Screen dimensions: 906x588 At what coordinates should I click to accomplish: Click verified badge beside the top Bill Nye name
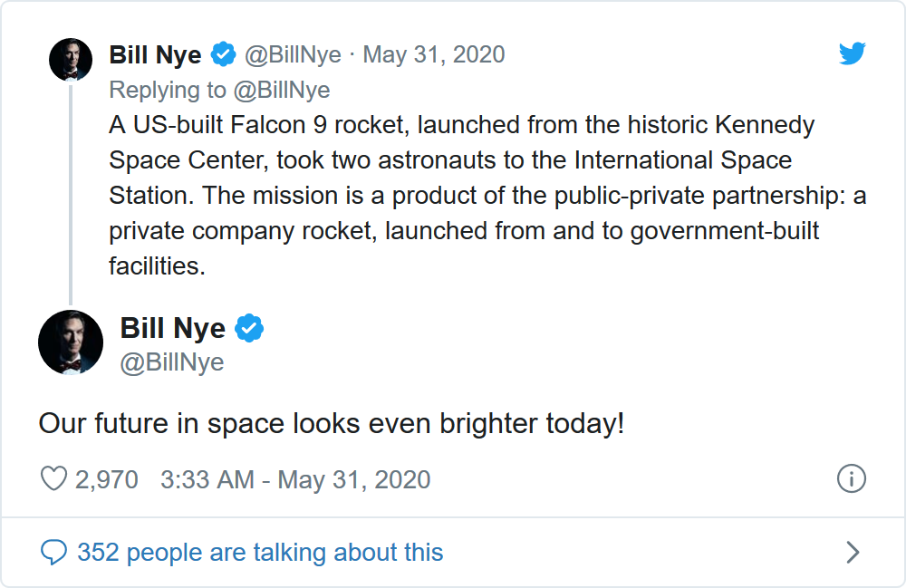223,54
